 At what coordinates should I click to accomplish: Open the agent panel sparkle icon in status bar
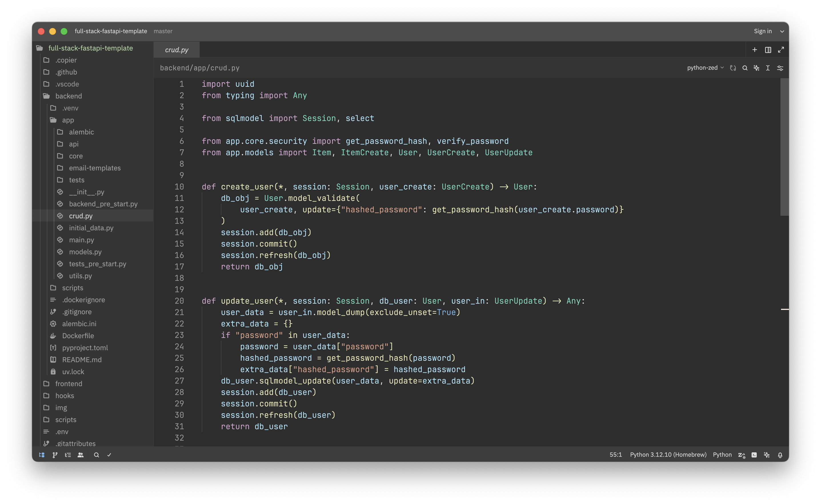point(767,455)
